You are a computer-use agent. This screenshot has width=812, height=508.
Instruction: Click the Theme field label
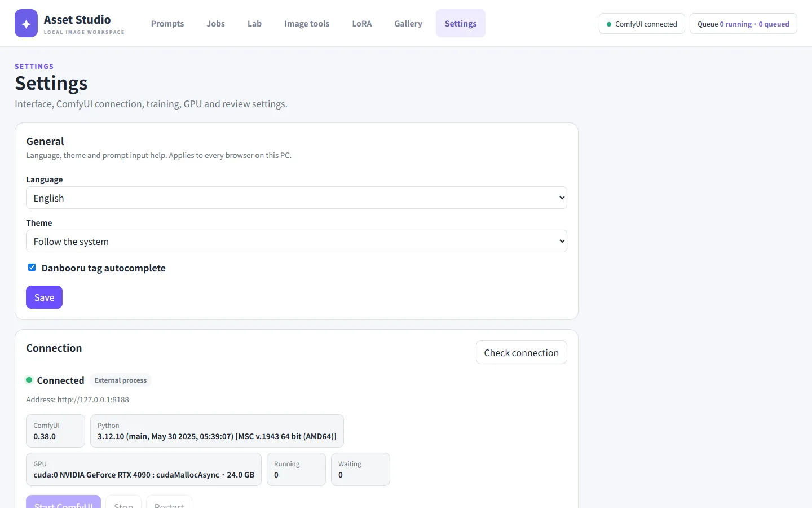pos(39,223)
